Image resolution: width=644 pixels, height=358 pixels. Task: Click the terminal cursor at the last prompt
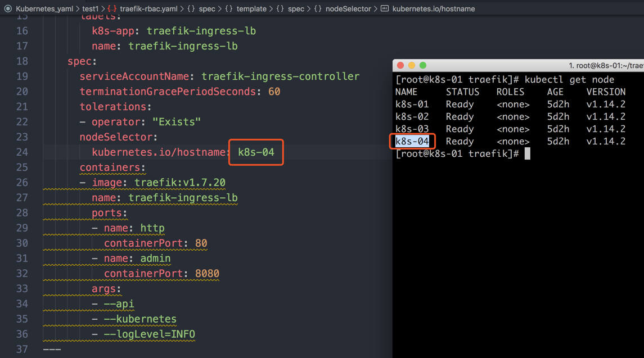(x=528, y=153)
